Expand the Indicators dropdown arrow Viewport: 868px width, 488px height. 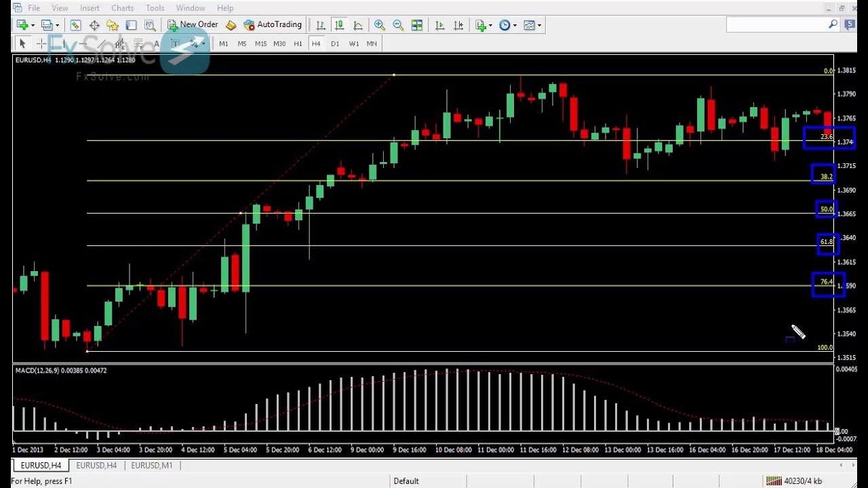490,25
